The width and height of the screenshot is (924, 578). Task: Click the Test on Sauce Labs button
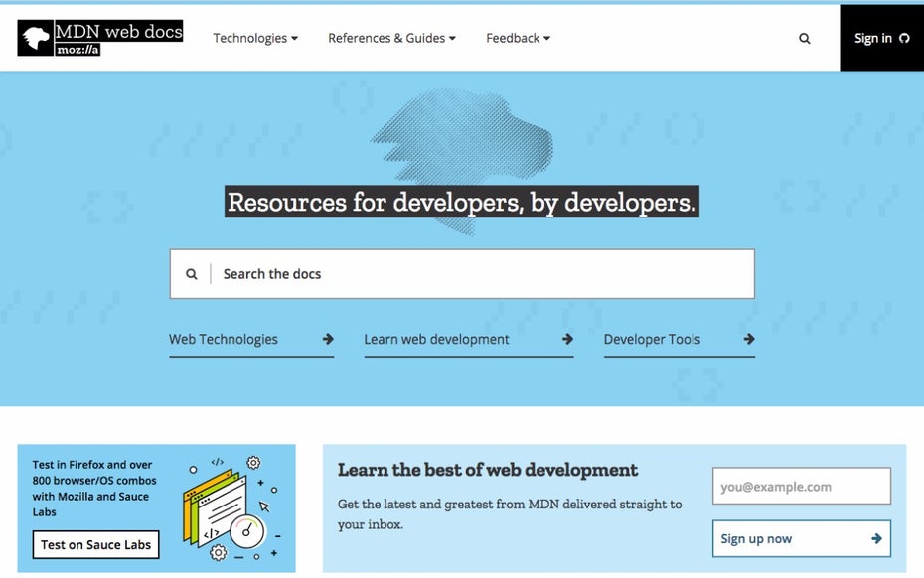pyautogui.click(x=95, y=544)
